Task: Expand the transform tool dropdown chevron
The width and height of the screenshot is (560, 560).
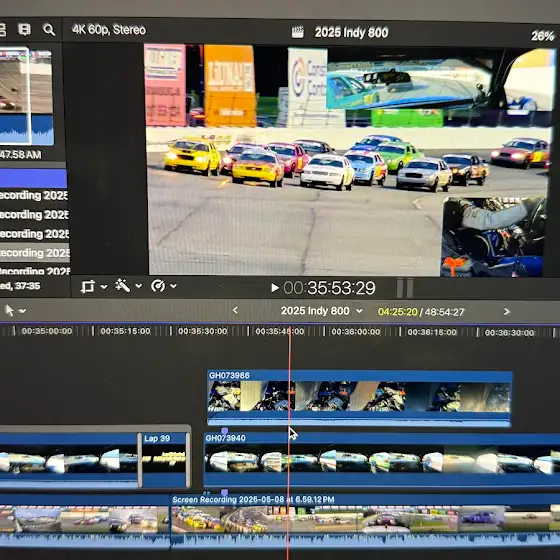Action: pyautogui.click(x=104, y=286)
